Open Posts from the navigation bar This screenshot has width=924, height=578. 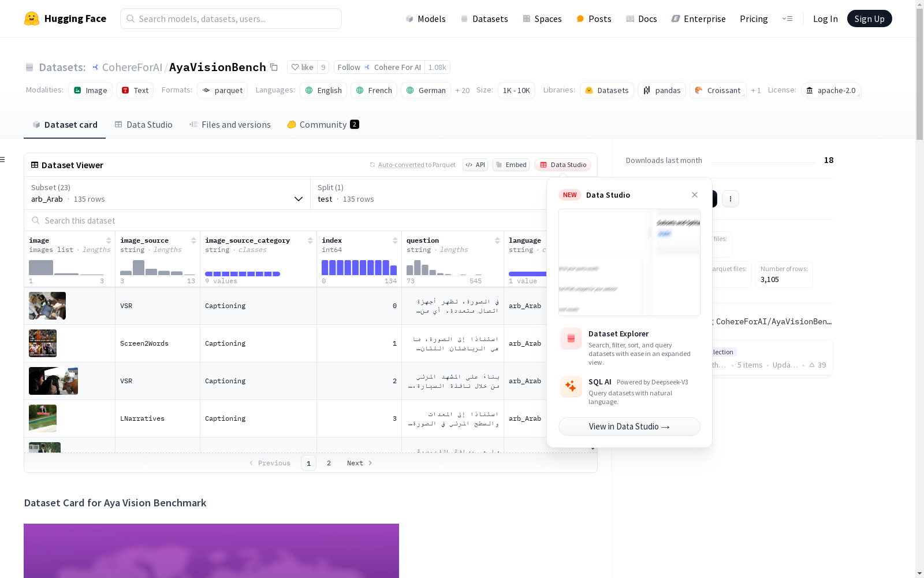[x=594, y=18]
